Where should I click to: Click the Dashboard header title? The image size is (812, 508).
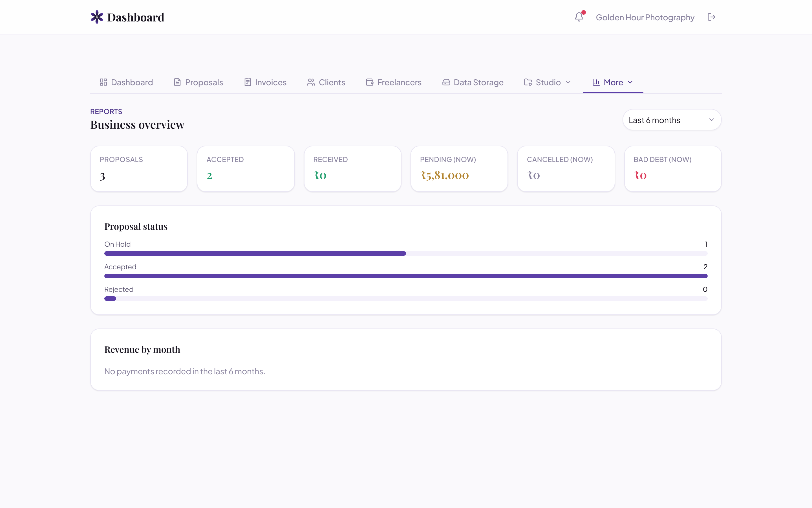pyautogui.click(x=136, y=17)
